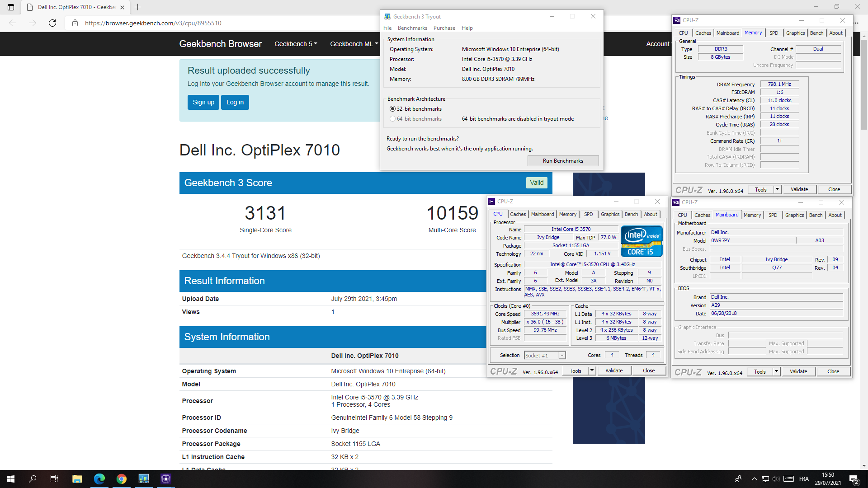This screenshot has height=488, width=868.
Task: Open About tab in CPU-Z Memory window
Action: click(x=836, y=33)
